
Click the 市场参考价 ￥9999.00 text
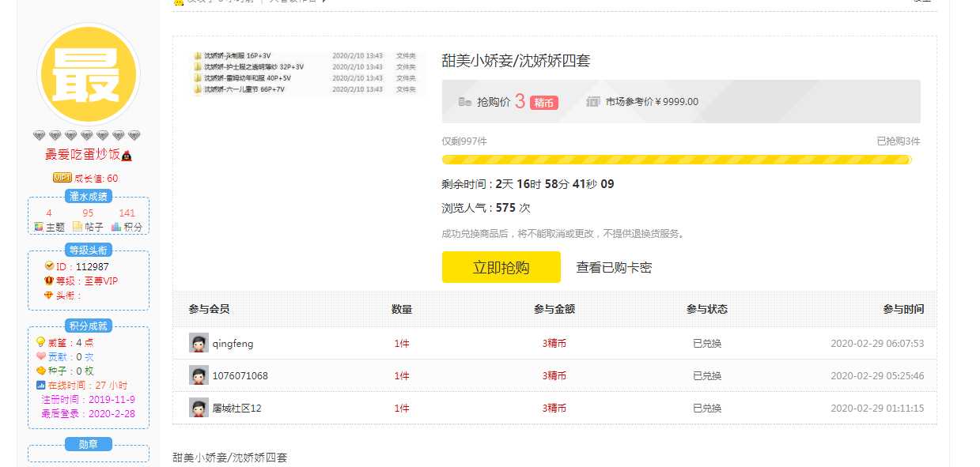(x=652, y=102)
